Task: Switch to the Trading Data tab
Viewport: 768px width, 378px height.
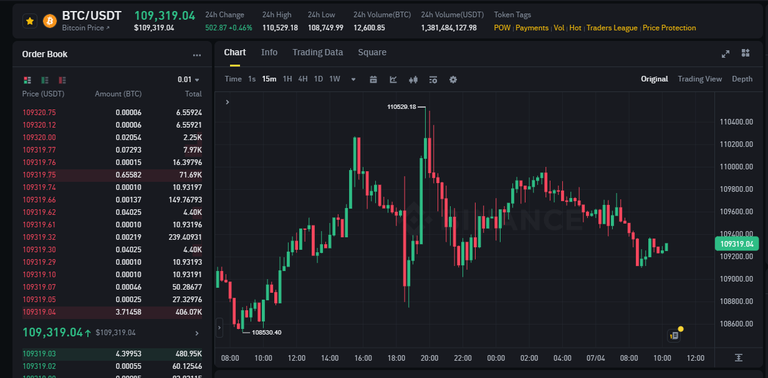Action: 317,52
